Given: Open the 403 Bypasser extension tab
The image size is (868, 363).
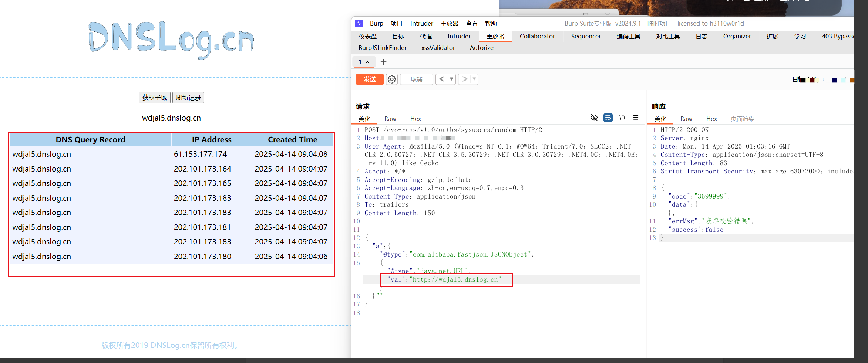Looking at the screenshot, I should [838, 36].
